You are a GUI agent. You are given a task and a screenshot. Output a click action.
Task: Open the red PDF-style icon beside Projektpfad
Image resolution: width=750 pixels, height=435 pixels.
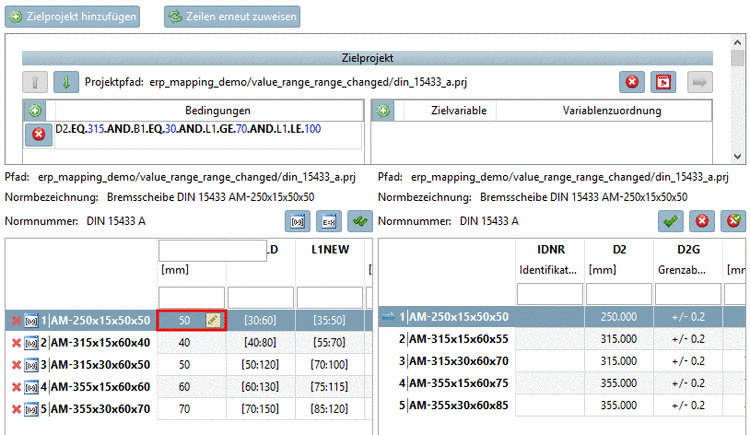(x=663, y=82)
